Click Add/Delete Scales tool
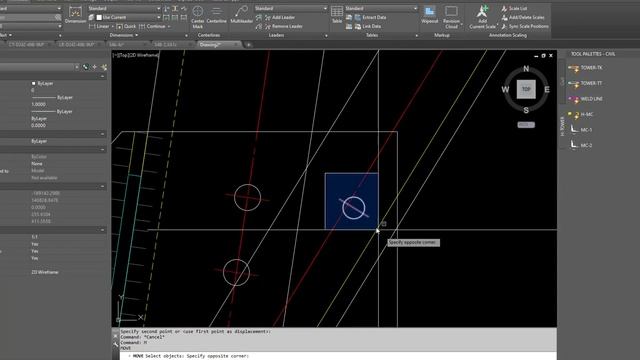 523,17
